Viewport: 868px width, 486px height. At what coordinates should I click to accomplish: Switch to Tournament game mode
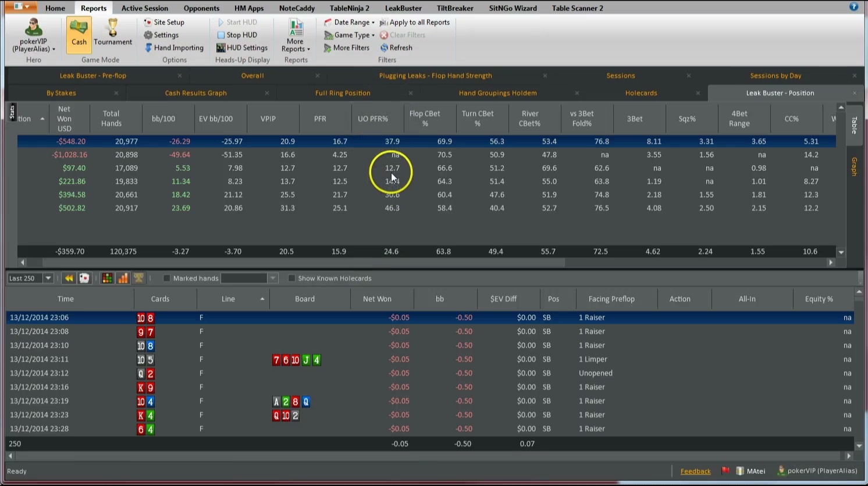pyautogui.click(x=112, y=35)
